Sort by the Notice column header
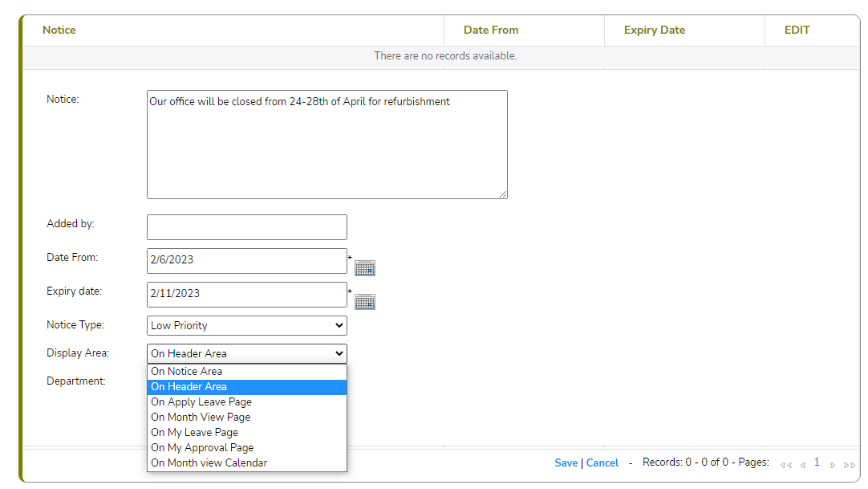This screenshot has width=868, height=489. tap(59, 30)
